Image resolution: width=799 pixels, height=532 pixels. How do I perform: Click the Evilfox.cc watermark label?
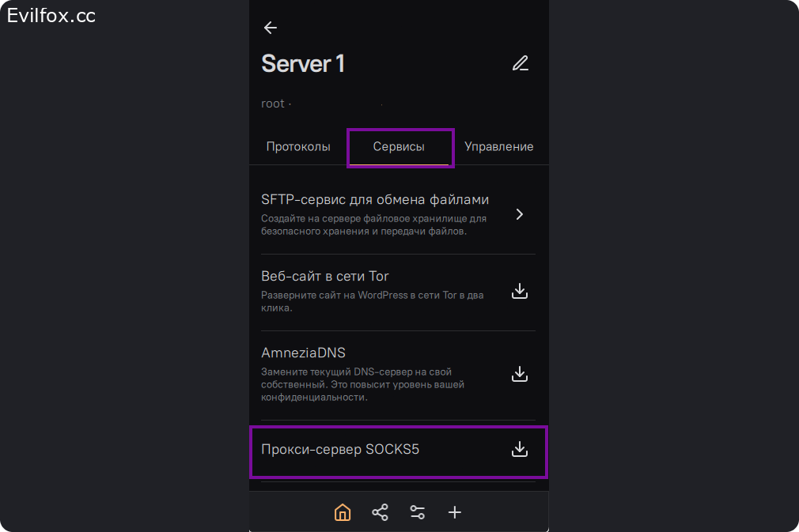(x=51, y=16)
